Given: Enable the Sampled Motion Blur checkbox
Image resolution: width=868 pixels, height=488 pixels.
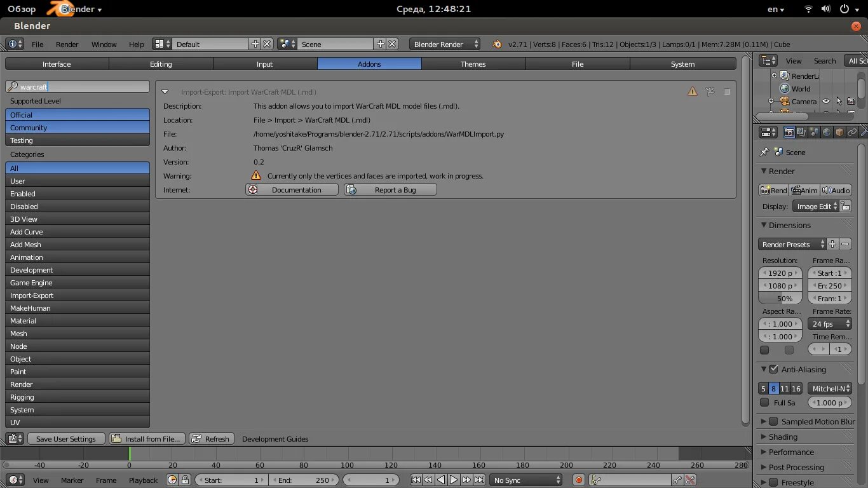Looking at the screenshot, I should [773, 421].
